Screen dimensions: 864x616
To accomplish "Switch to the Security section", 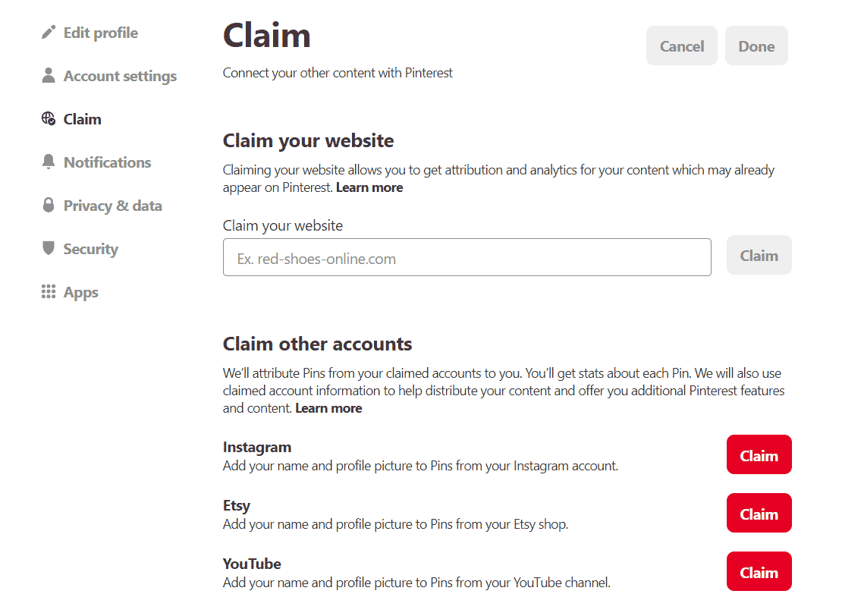I will (x=90, y=249).
